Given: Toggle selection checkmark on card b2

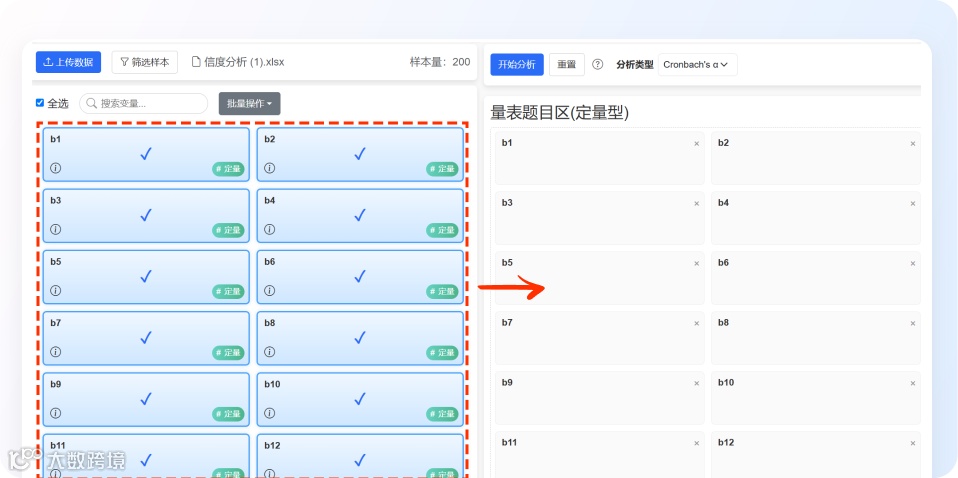Looking at the screenshot, I should [360, 154].
